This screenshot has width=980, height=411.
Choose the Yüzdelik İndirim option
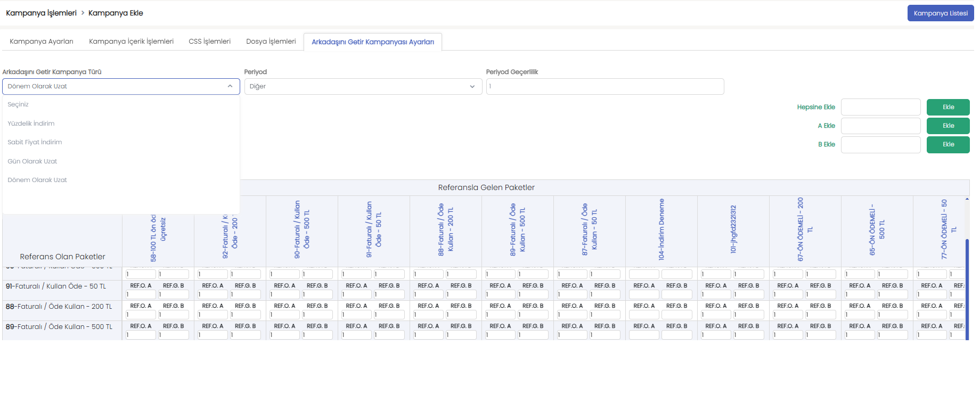tap(31, 124)
